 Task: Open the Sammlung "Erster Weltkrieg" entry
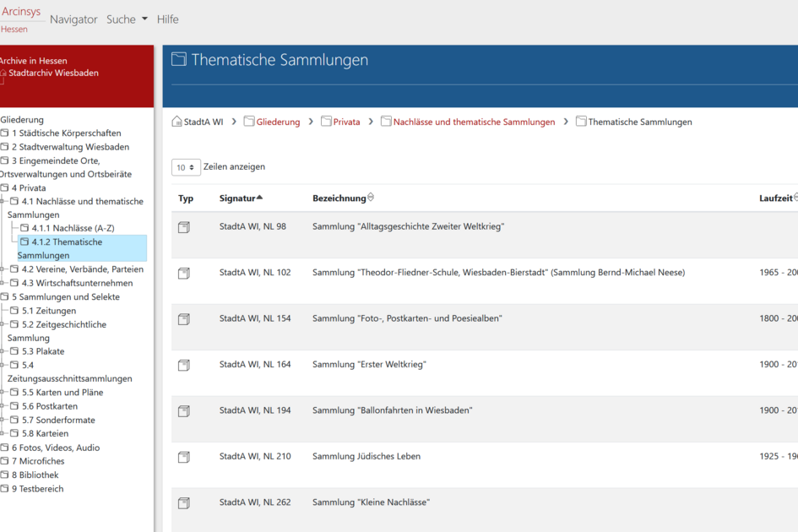coord(369,365)
